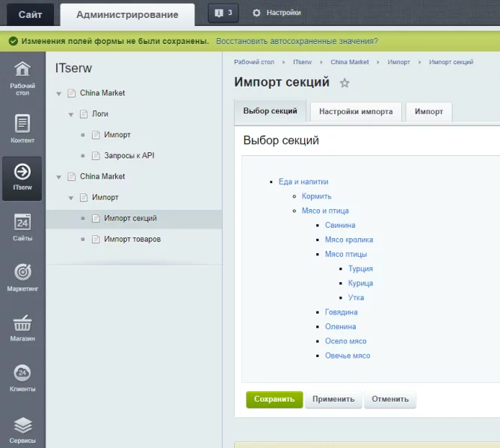Restore autosaved values via the link
500x448 pixels.
297,41
